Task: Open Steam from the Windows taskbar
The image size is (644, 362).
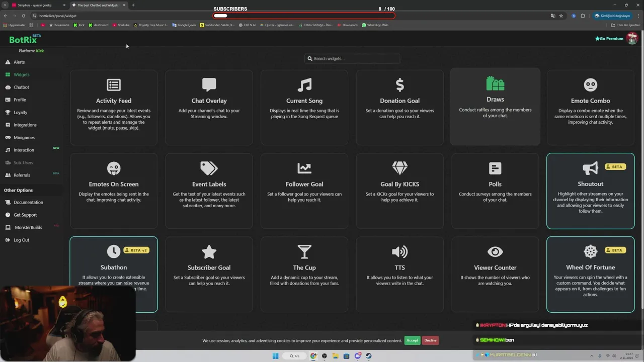Action: coord(369,356)
